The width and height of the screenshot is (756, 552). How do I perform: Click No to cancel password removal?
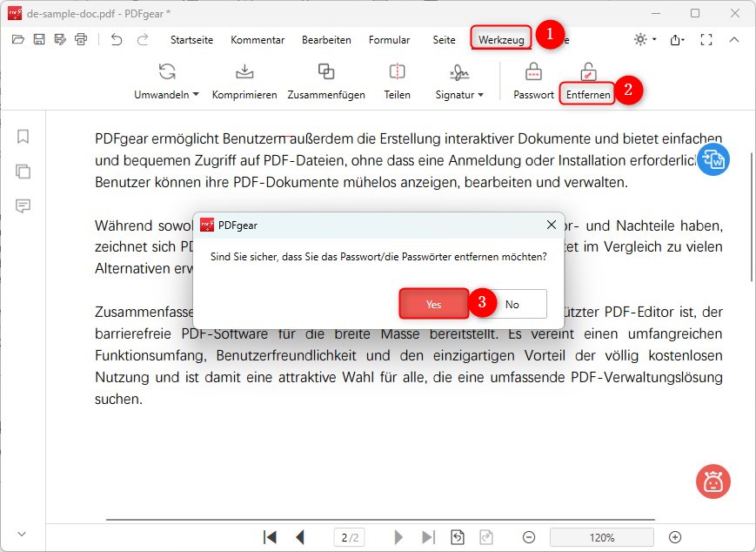click(x=512, y=304)
